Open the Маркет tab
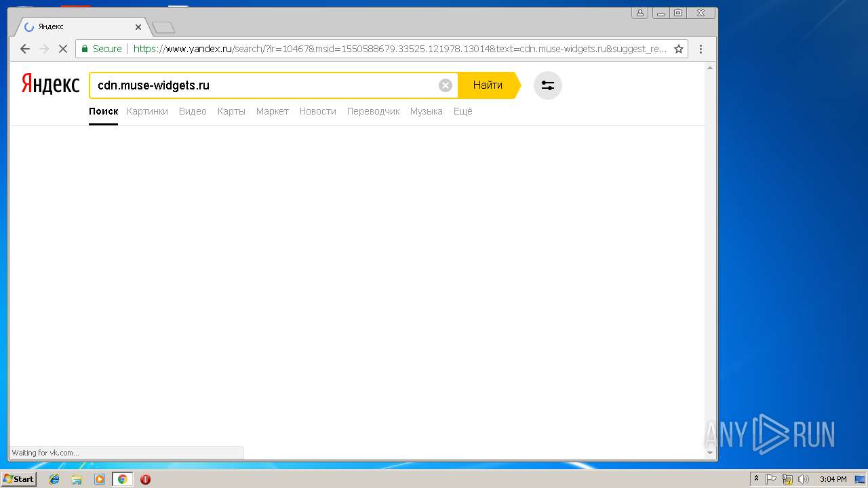Screen dimensions: 868x488 [273, 111]
